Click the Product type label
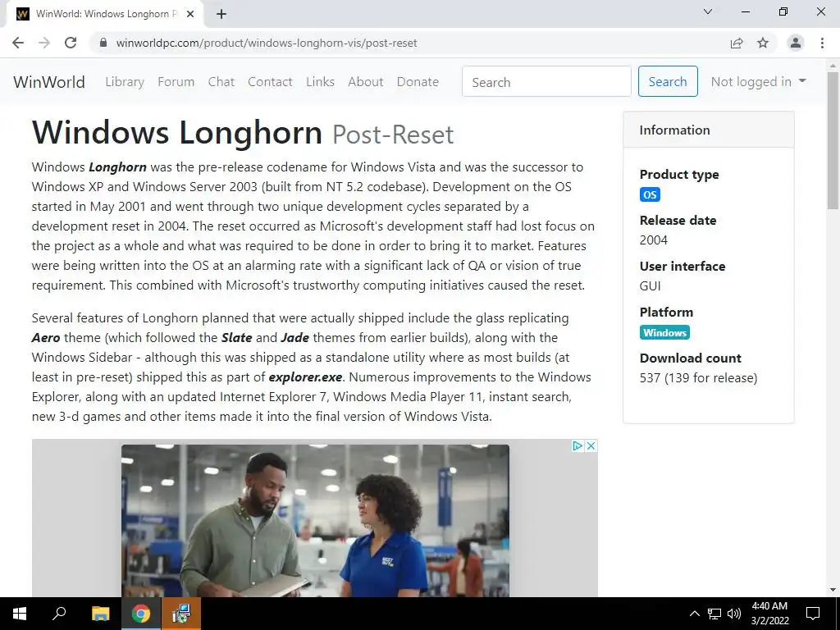 coord(679,175)
